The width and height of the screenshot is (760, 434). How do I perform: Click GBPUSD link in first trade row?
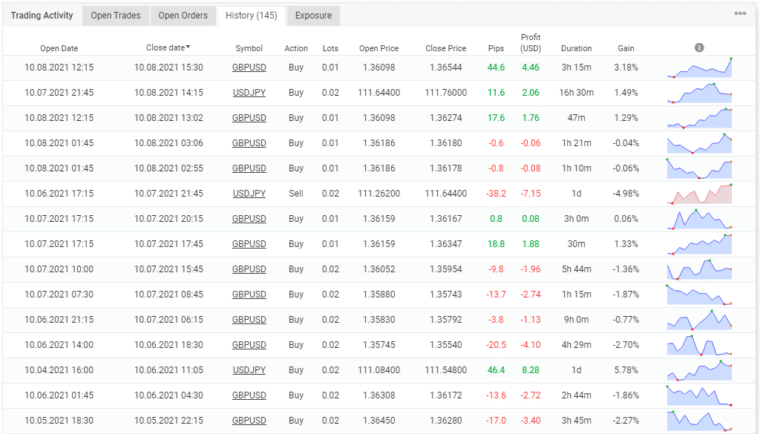pyautogui.click(x=248, y=67)
